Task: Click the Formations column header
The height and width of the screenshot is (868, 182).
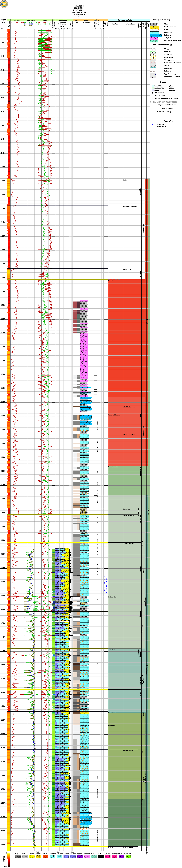Action: click(x=130, y=24)
